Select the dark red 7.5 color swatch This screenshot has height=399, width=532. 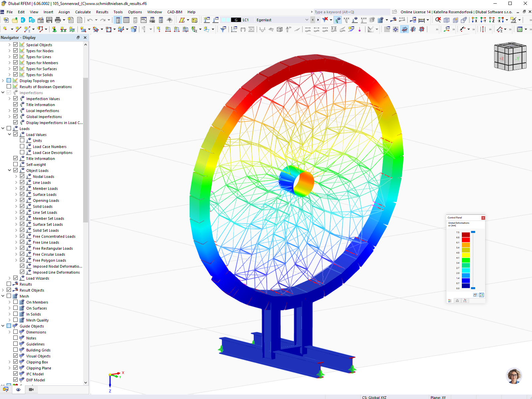point(466,234)
